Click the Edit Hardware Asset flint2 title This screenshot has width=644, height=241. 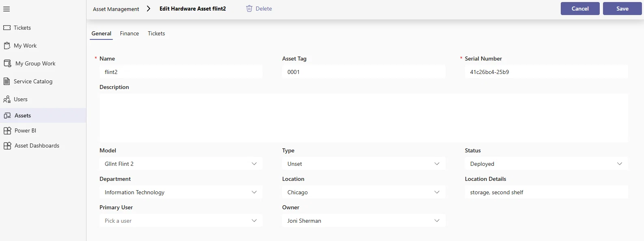point(192,9)
